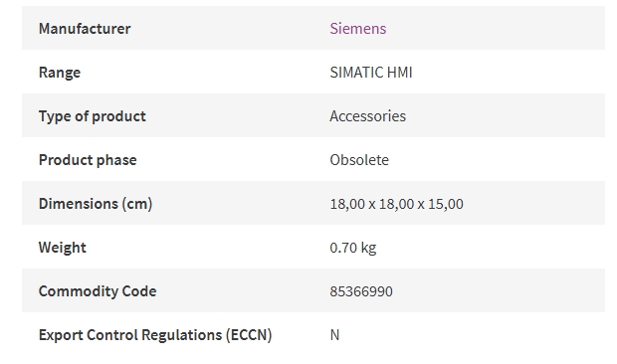This screenshot has height=364, width=617.
Task: Click the Product phase label
Action: [88, 159]
